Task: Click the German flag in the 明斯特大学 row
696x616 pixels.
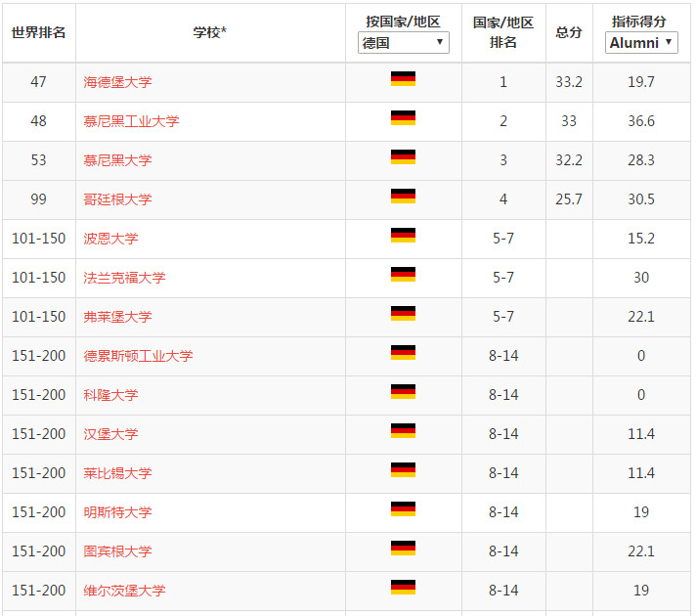Action: pyautogui.click(x=403, y=508)
